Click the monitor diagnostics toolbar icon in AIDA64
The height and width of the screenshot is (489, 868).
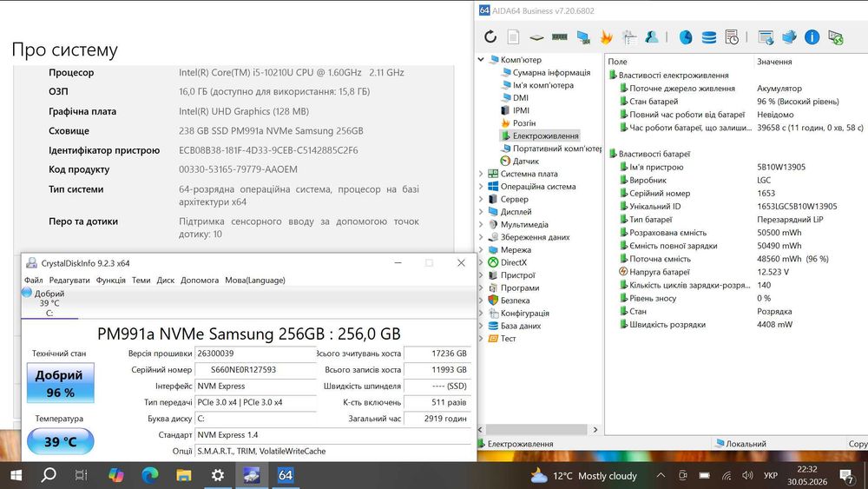[583, 37]
